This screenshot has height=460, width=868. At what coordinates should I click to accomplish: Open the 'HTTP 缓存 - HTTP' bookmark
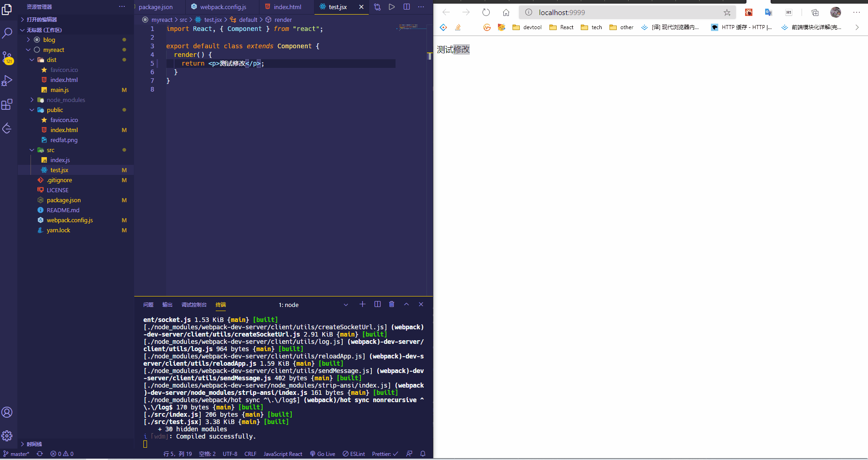pos(741,27)
